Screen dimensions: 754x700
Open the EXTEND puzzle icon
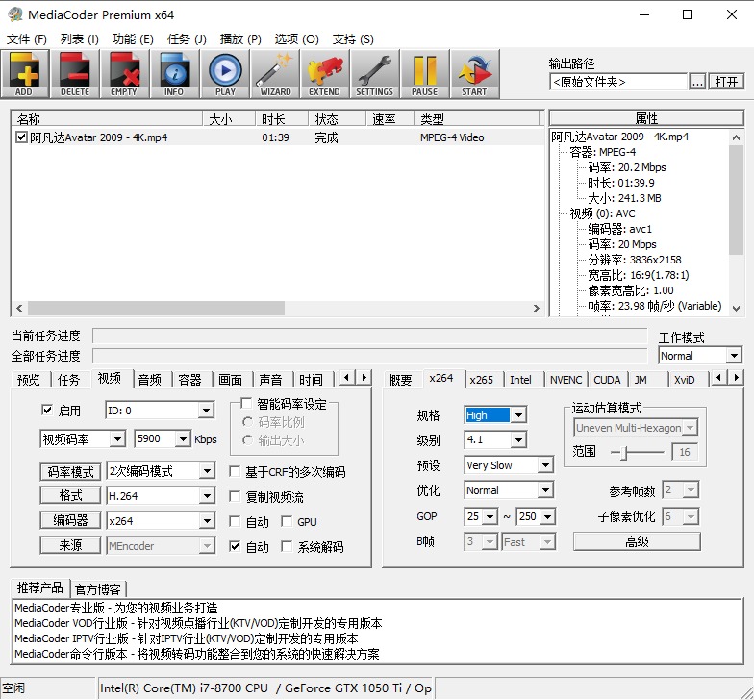pos(325,73)
